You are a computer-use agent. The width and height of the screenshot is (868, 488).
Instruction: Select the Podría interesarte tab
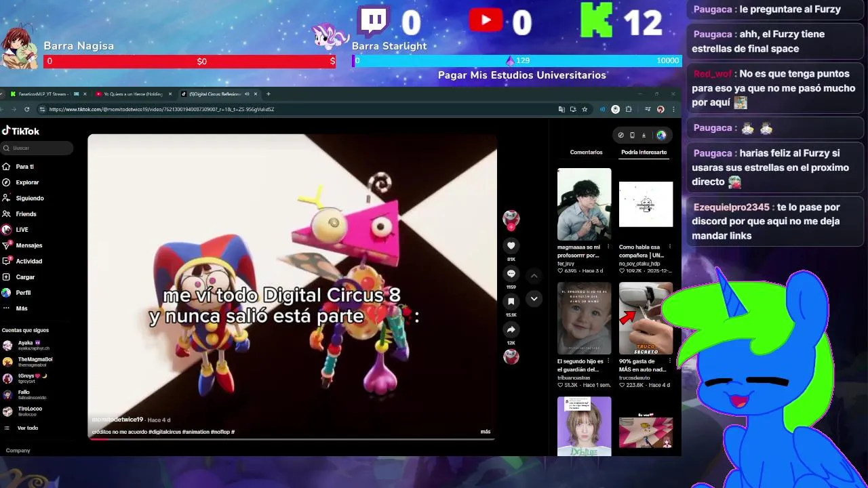[x=644, y=152]
